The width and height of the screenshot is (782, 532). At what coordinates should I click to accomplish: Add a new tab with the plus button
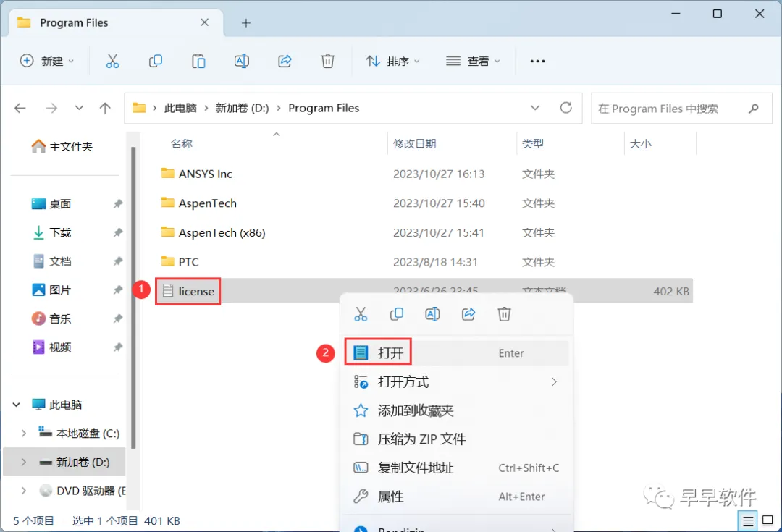tap(246, 23)
